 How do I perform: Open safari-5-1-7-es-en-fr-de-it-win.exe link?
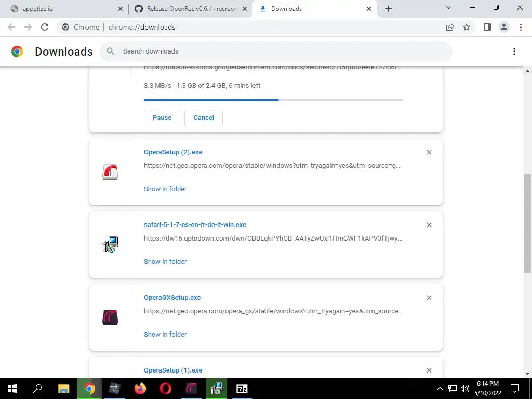tap(195, 224)
